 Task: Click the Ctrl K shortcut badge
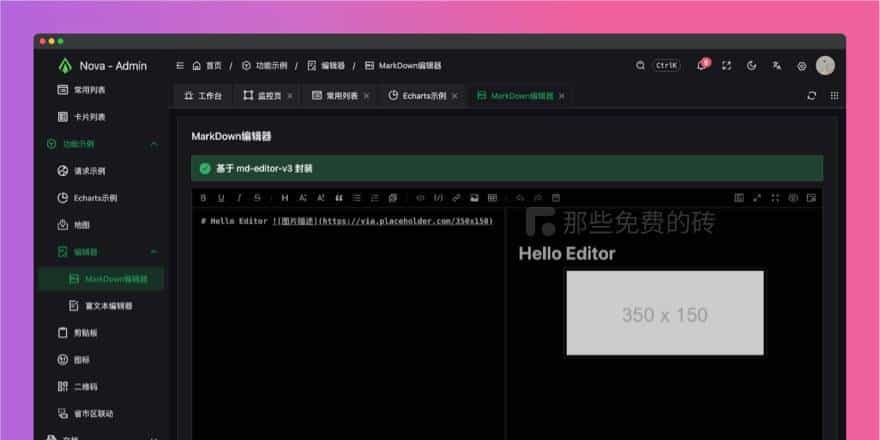[x=666, y=66]
